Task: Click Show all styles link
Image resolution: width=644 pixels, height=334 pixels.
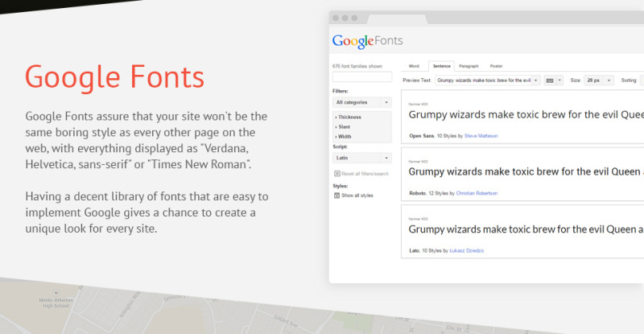Action: pyautogui.click(x=357, y=196)
